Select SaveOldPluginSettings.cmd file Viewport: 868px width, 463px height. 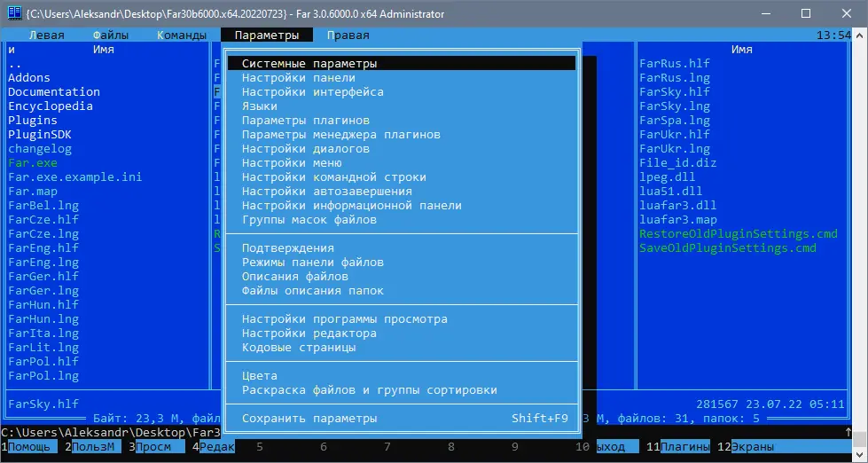point(728,248)
